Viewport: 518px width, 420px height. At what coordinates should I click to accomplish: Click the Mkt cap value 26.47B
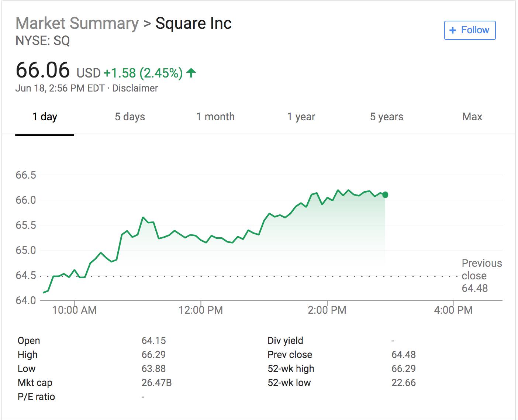pyautogui.click(x=157, y=383)
